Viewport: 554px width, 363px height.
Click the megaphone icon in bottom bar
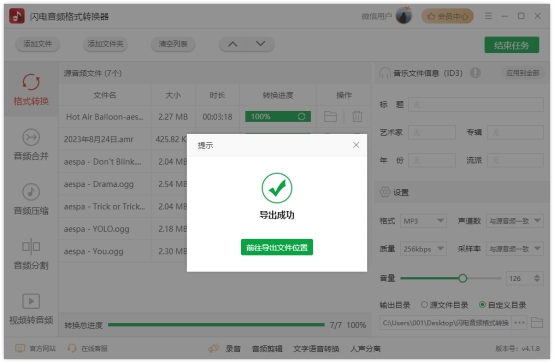[214, 349]
